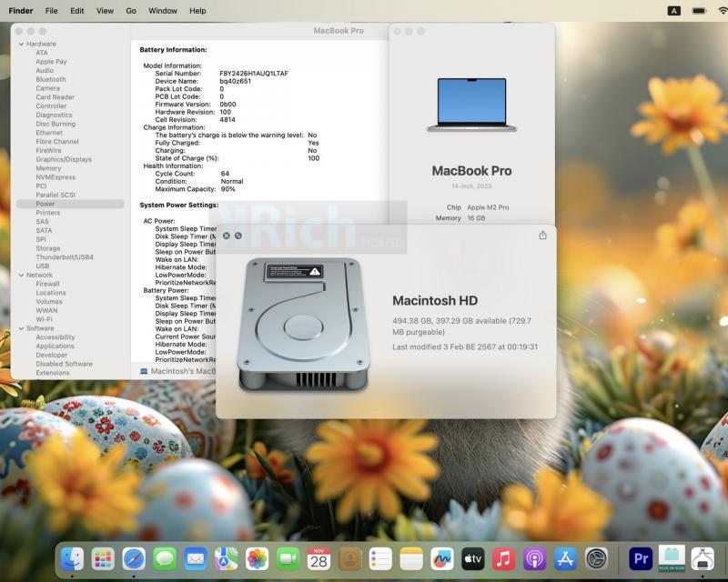Image resolution: width=728 pixels, height=582 pixels.
Task: Click the share icon in Macintosh HD preview
Action: click(x=542, y=235)
